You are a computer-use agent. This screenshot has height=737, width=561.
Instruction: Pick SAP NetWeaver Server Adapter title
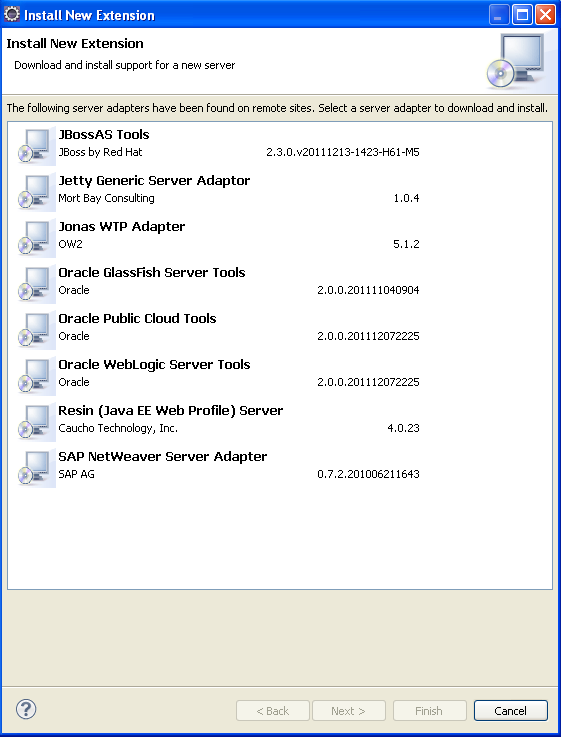click(163, 457)
